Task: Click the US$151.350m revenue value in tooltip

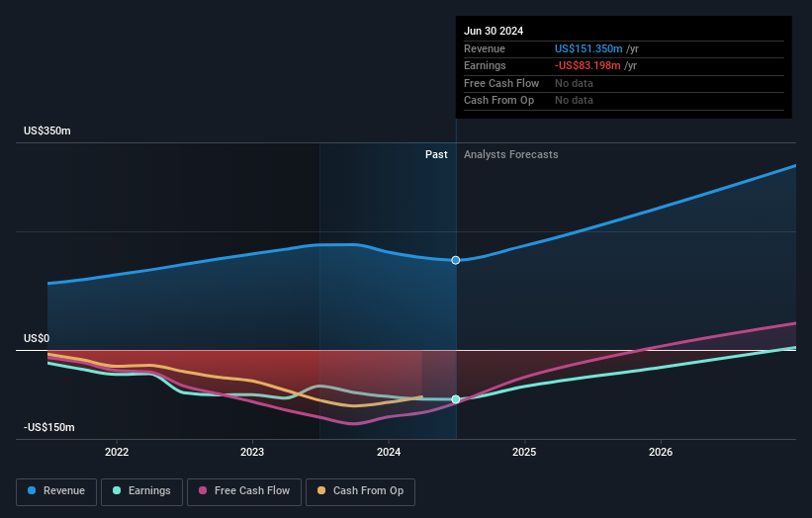Action: [588, 48]
